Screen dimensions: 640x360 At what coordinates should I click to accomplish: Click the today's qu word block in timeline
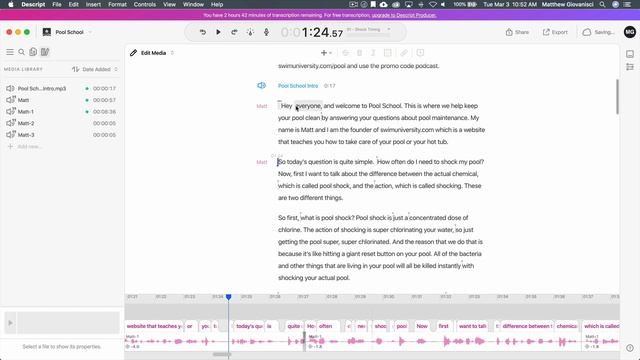249,326
